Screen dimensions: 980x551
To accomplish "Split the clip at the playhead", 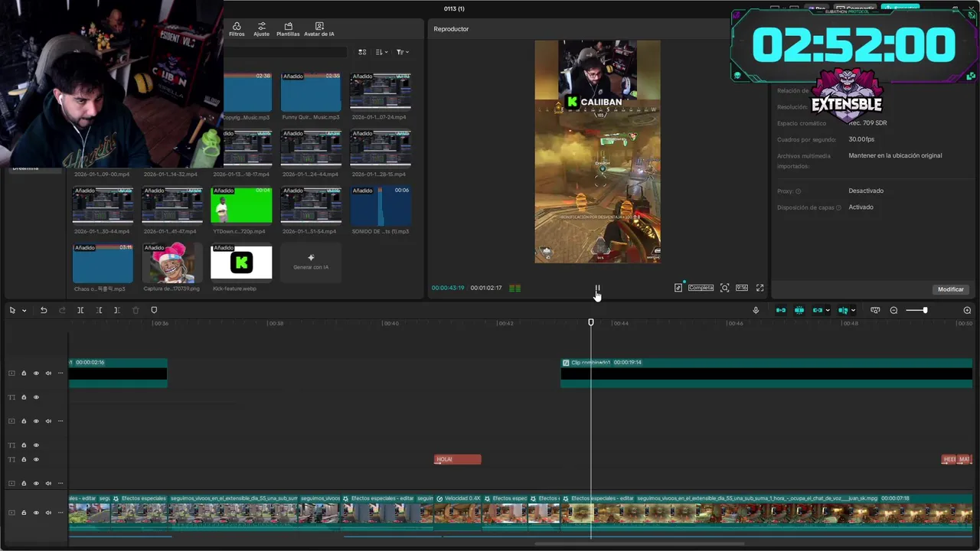I will (80, 310).
